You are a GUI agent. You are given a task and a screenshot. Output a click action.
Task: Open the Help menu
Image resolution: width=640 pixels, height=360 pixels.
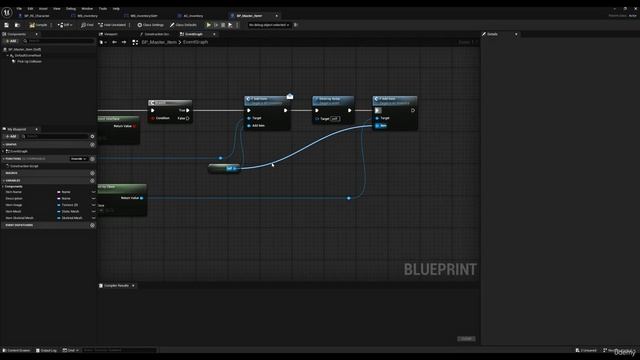coord(116,9)
